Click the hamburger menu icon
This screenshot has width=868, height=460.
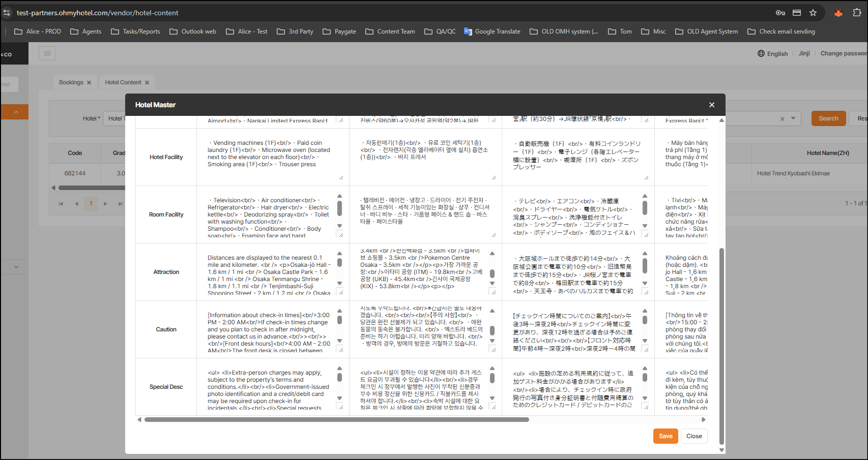47,53
